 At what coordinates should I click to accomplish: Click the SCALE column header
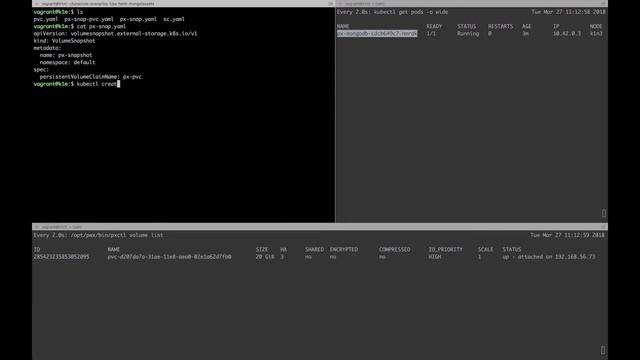tap(485, 249)
